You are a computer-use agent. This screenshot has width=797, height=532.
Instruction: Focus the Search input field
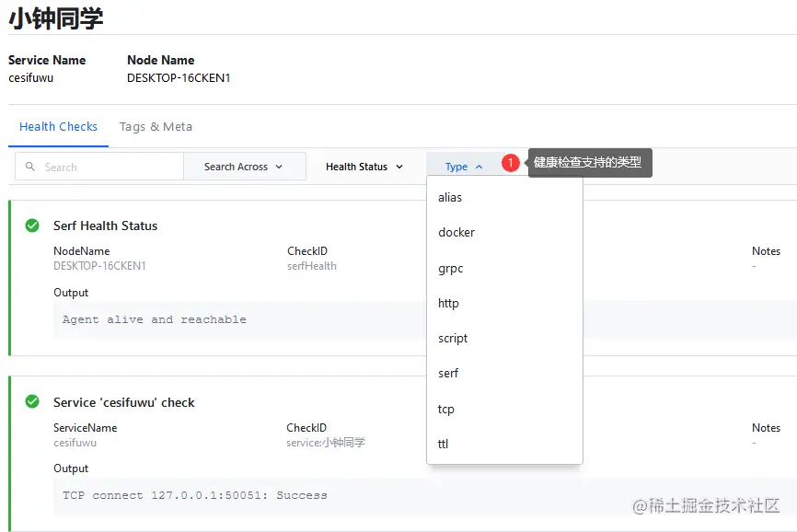[x=99, y=167]
